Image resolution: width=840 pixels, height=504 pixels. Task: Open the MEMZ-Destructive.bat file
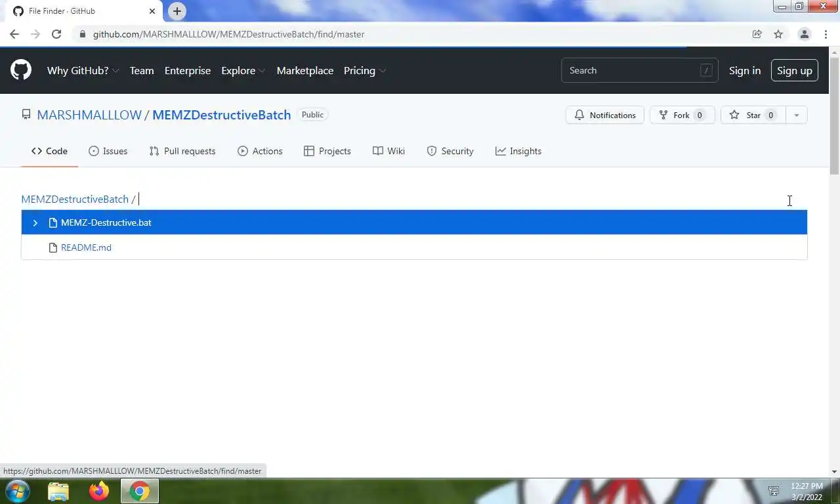(x=106, y=222)
